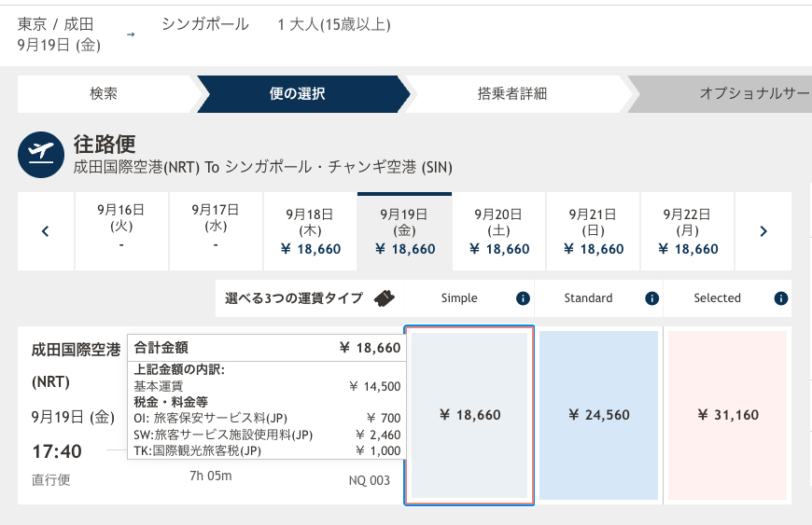This screenshot has height=525, width=812.
Task: Show earlier dates with the left chevron
Action: tap(46, 231)
